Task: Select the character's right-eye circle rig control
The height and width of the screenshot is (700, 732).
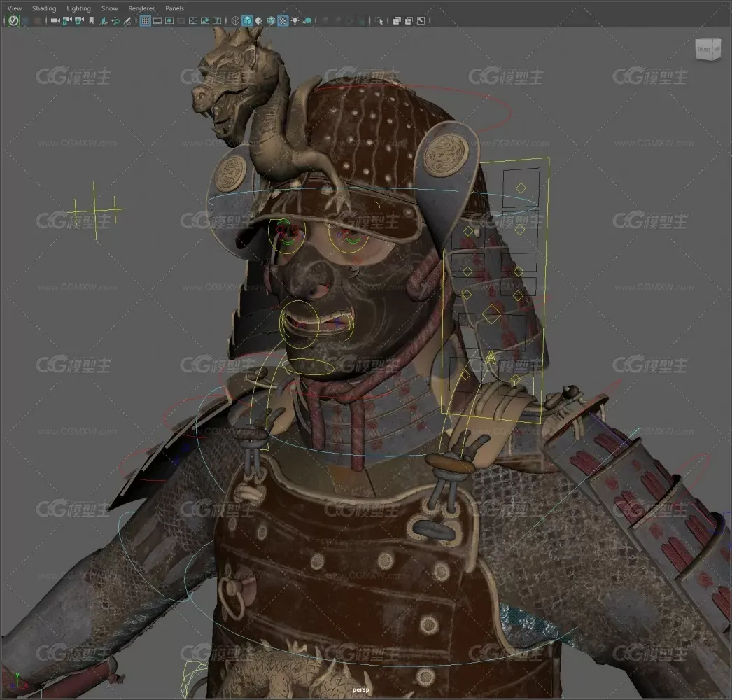Action: point(287,236)
